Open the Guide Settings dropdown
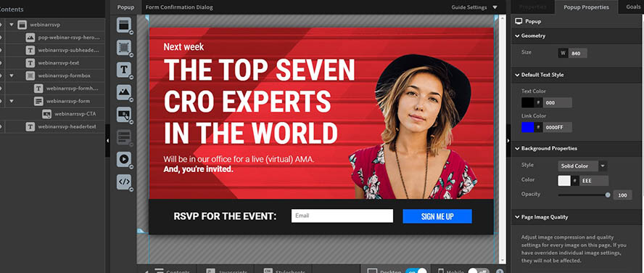 (x=474, y=7)
